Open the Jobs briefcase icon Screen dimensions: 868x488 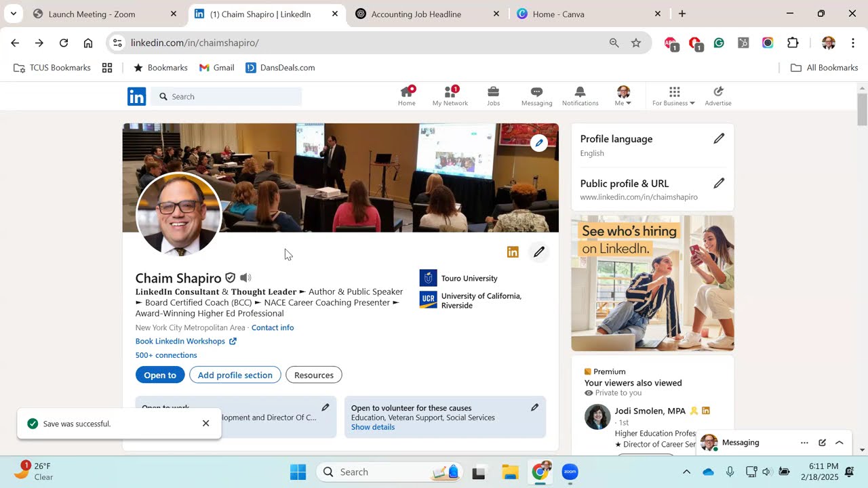[x=494, y=96]
